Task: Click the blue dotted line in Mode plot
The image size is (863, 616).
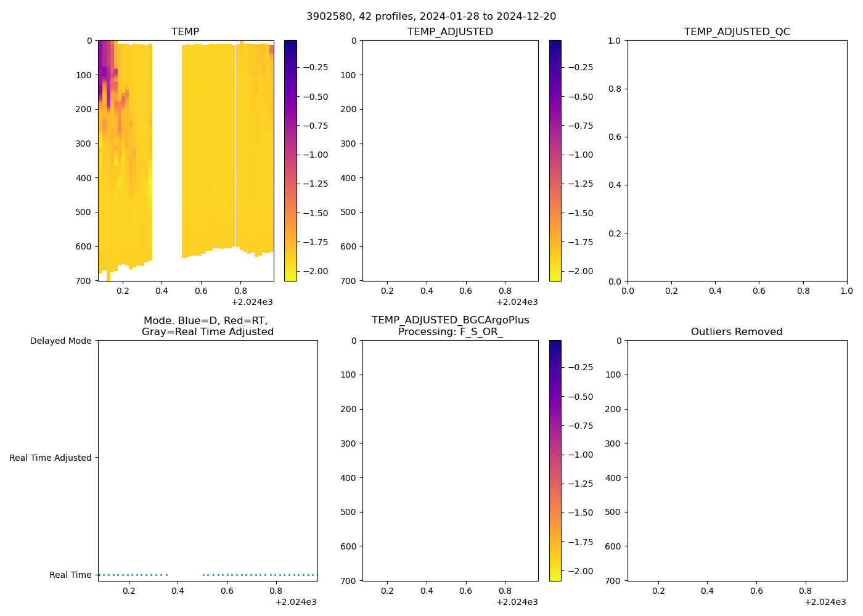Action: (259, 575)
